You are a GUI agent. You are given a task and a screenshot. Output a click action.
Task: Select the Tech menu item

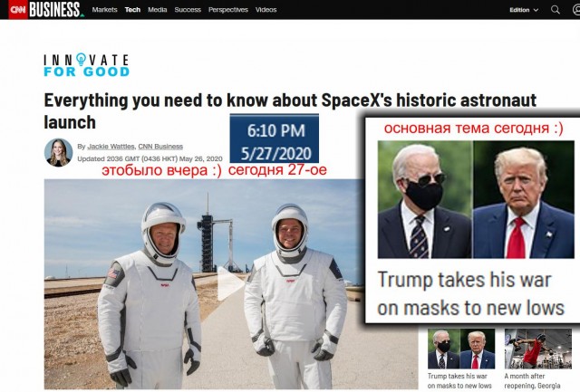click(132, 10)
